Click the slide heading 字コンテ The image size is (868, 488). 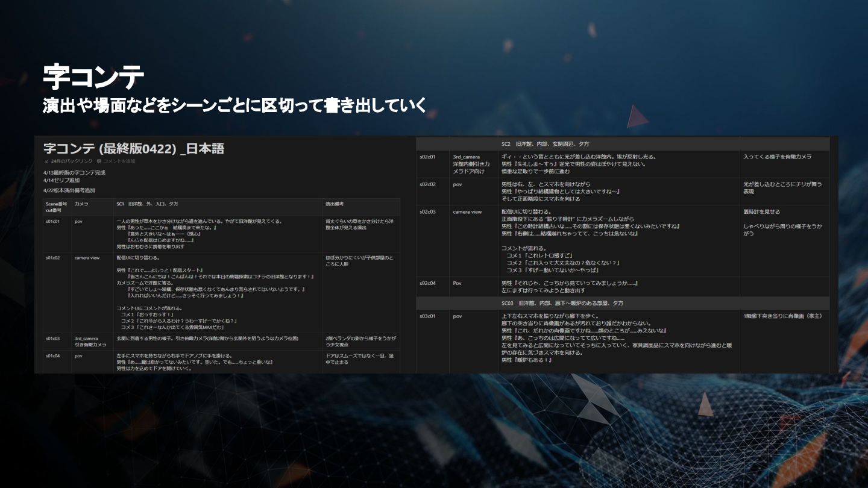click(93, 77)
